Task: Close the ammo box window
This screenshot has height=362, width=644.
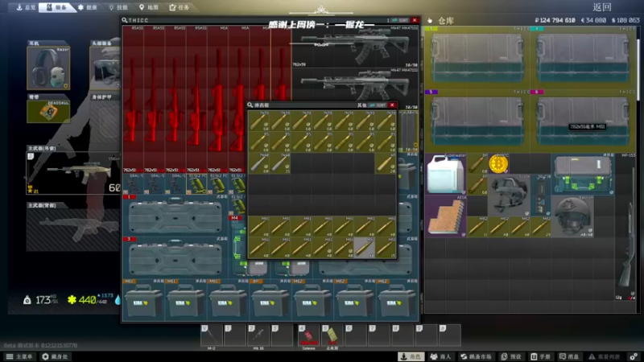Action: click(392, 105)
